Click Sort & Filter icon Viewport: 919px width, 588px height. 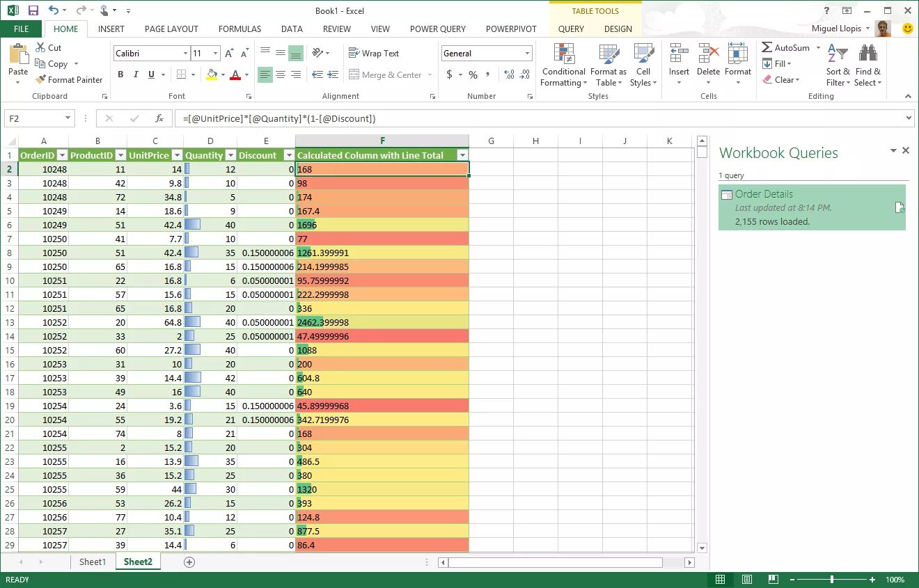(x=838, y=55)
